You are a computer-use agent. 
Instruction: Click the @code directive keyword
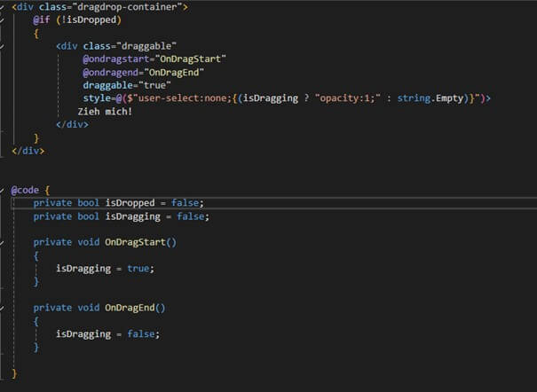(x=25, y=190)
